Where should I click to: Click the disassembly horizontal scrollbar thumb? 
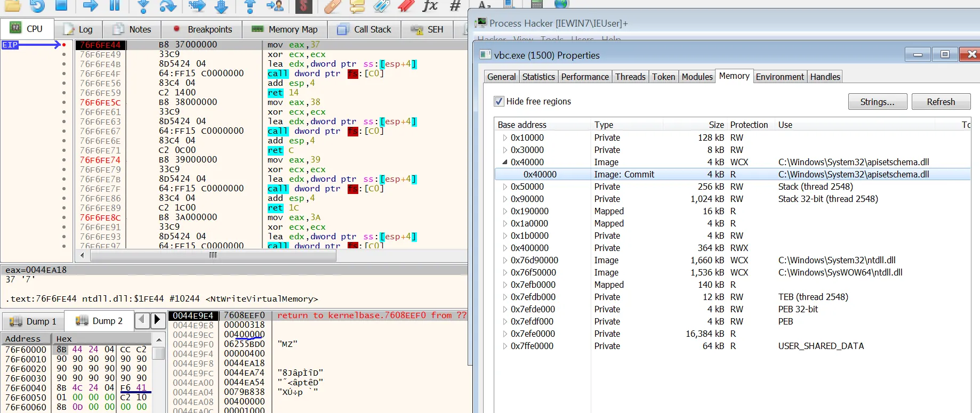pos(213,255)
